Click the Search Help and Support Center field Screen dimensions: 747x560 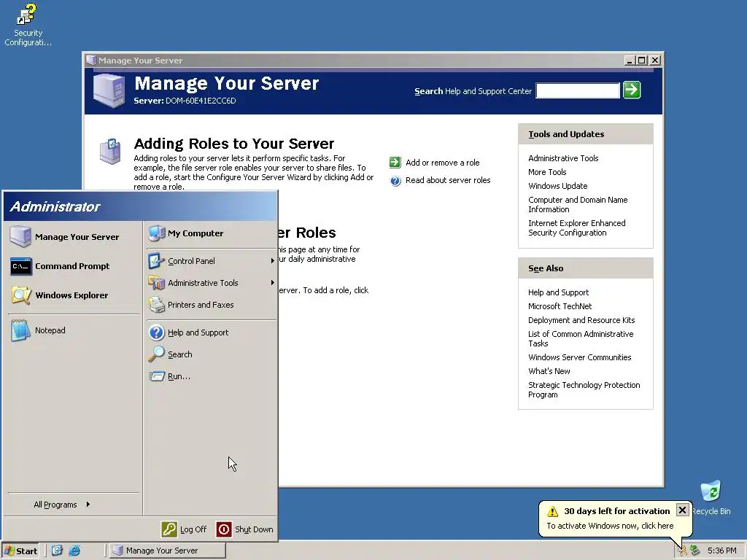click(578, 90)
